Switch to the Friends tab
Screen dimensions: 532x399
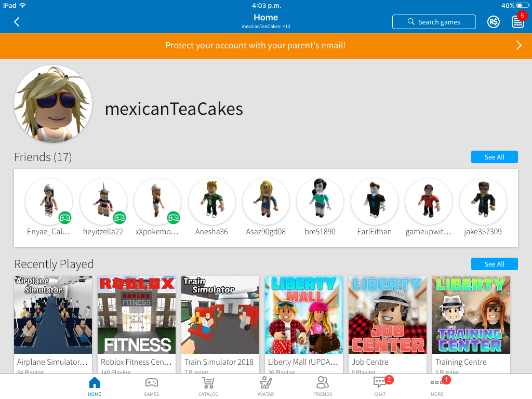[323, 387]
